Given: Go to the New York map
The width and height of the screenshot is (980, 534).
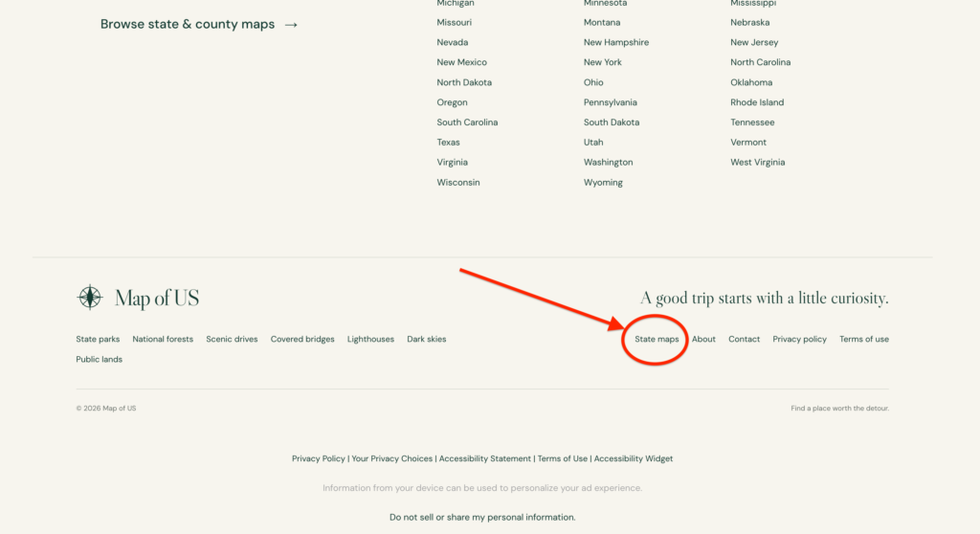Looking at the screenshot, I should [603, 62].
